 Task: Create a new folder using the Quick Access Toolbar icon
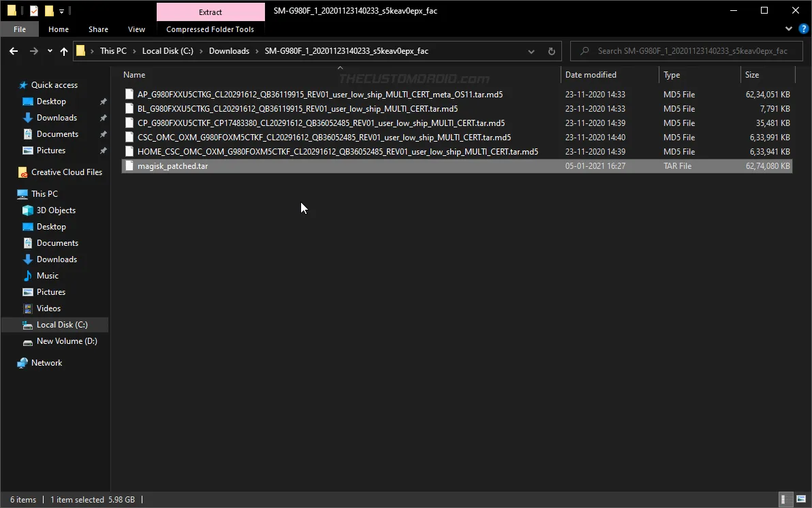point(48,10)
